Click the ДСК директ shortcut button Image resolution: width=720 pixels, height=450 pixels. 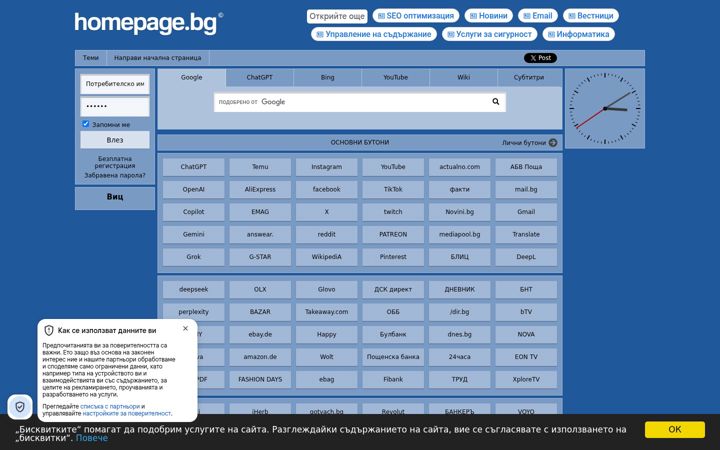coord(393,290)
